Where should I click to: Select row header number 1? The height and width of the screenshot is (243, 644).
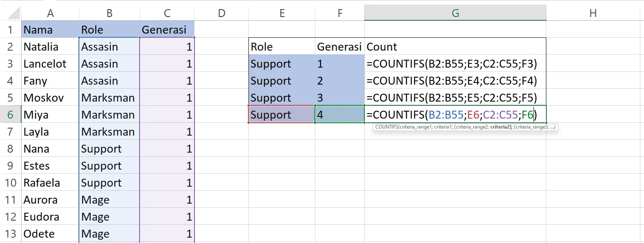[x=10, y=30]
